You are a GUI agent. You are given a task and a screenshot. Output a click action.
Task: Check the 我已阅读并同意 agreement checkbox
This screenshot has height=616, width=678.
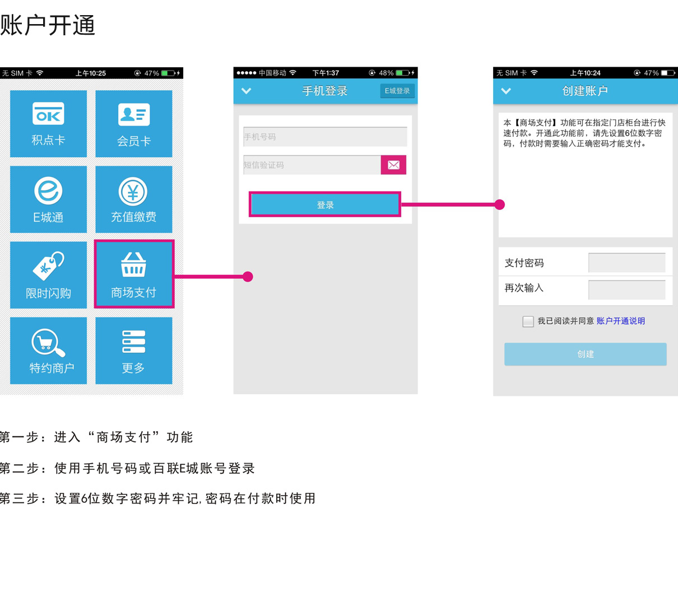(x=528, y=321)
